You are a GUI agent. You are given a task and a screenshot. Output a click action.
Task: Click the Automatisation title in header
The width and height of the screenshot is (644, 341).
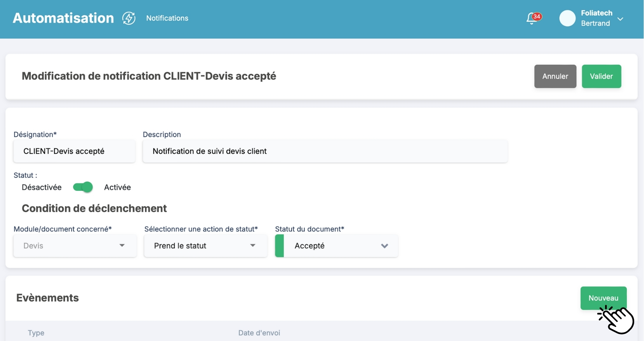coord(63,18)
